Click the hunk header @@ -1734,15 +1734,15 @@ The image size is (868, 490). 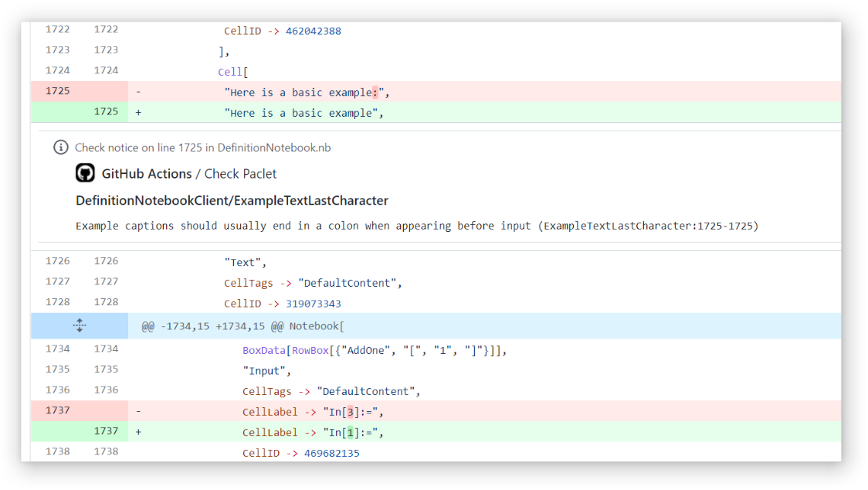pyautogui.click(x=242, y=326)
